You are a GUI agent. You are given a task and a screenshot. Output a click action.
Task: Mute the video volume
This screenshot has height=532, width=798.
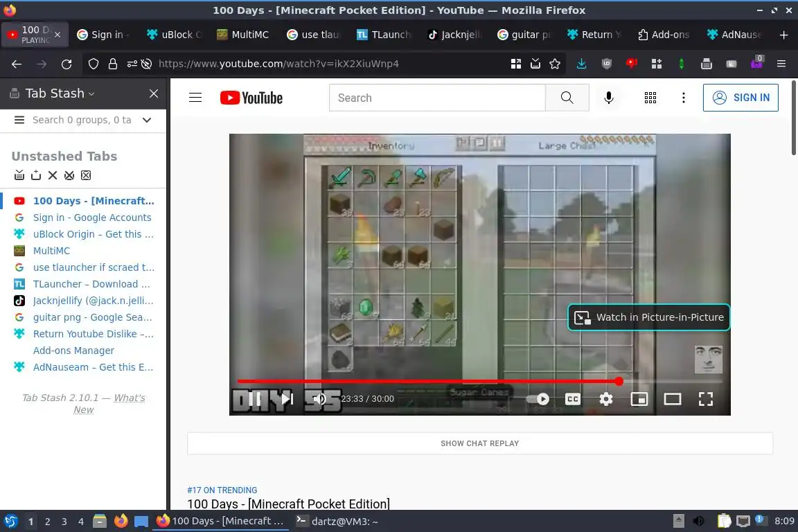[x=319, y=399]
